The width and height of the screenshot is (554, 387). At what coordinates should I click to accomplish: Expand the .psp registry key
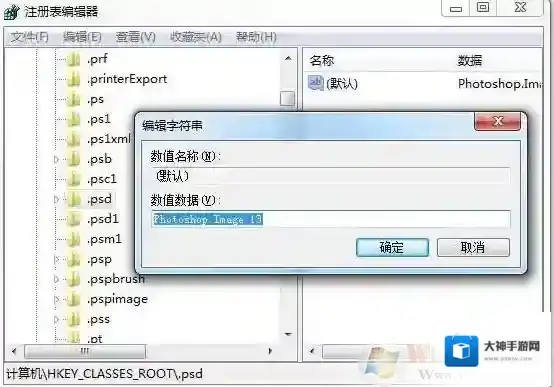pyautogui.click(x=56, y=259)
